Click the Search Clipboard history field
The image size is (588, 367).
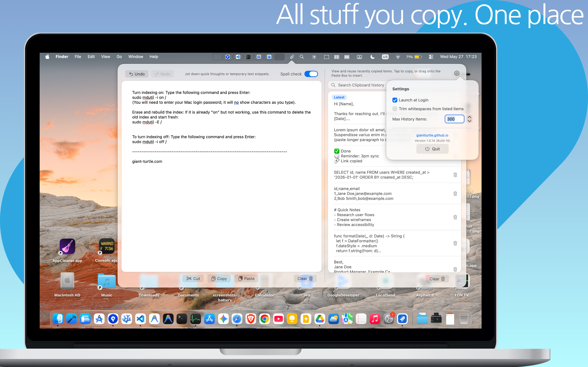point(357,85)
